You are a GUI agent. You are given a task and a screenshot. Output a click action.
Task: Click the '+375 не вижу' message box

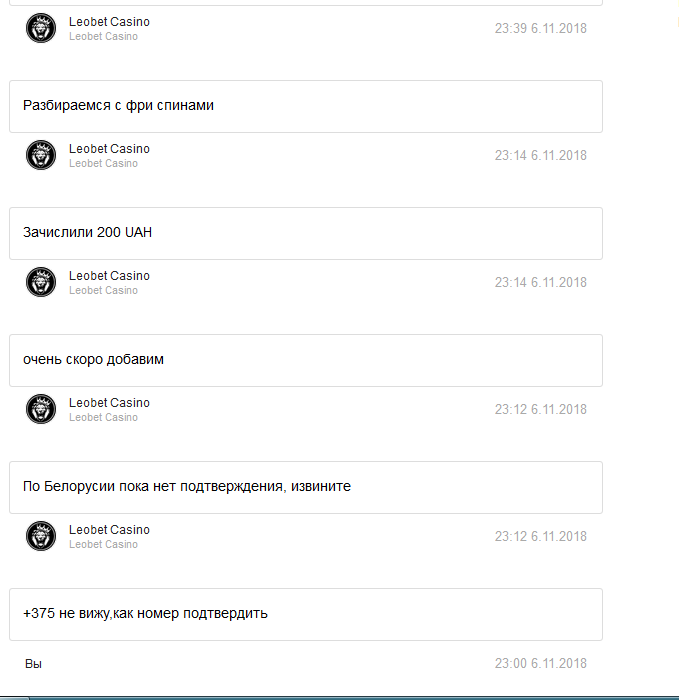(x=305, y=614)
